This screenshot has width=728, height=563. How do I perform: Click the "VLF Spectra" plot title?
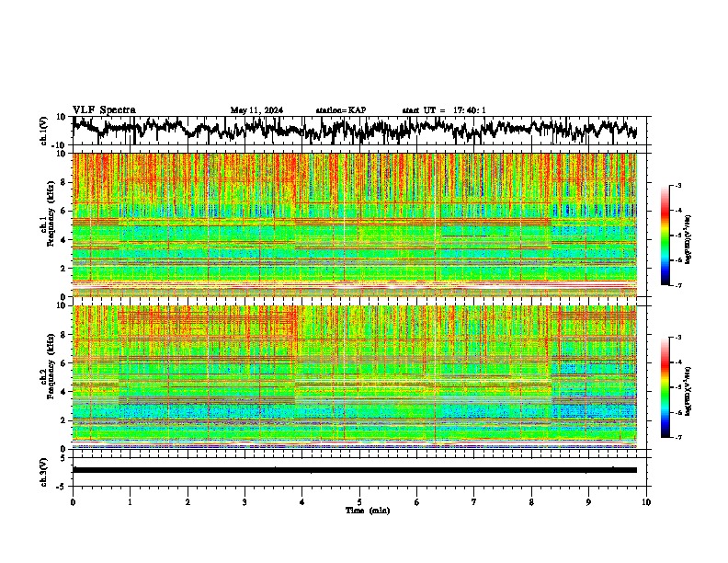tap(104, 110)
